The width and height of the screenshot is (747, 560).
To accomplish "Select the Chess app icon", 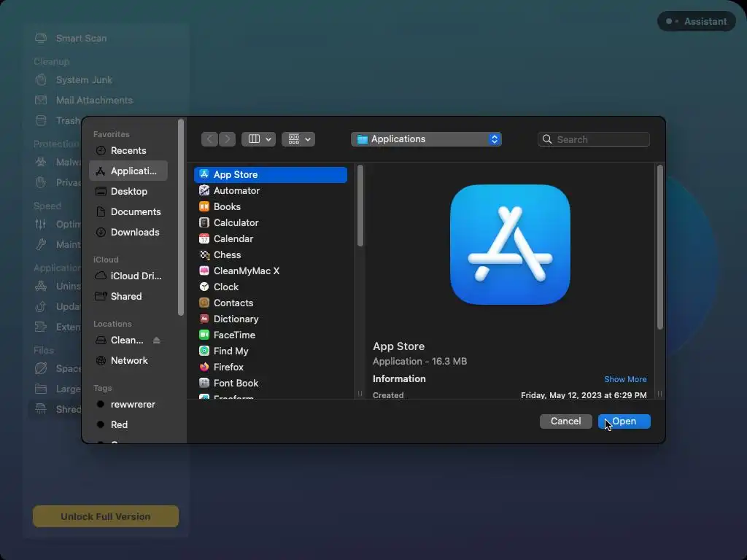I will [x=204, y=254].
